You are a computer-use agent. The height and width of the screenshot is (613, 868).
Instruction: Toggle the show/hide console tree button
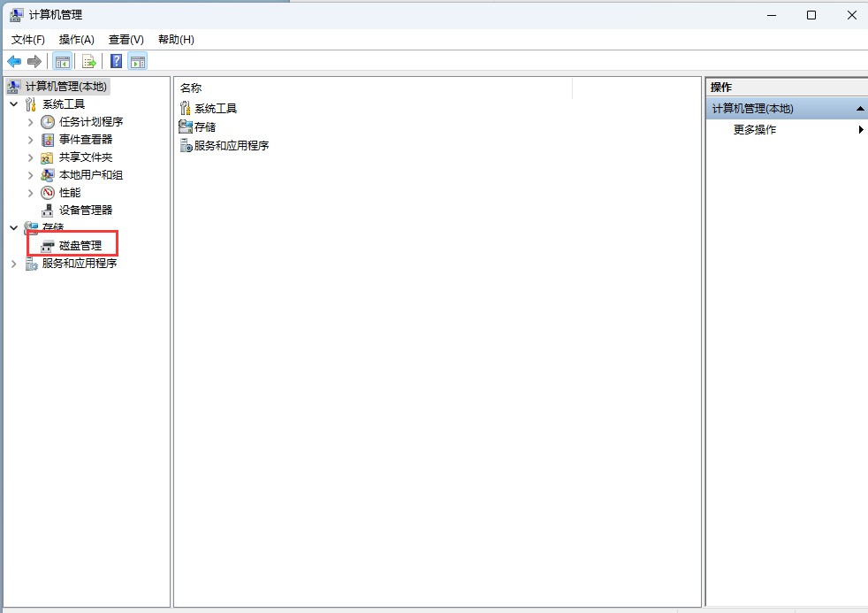pyautogui.click(x=62, y=61)
